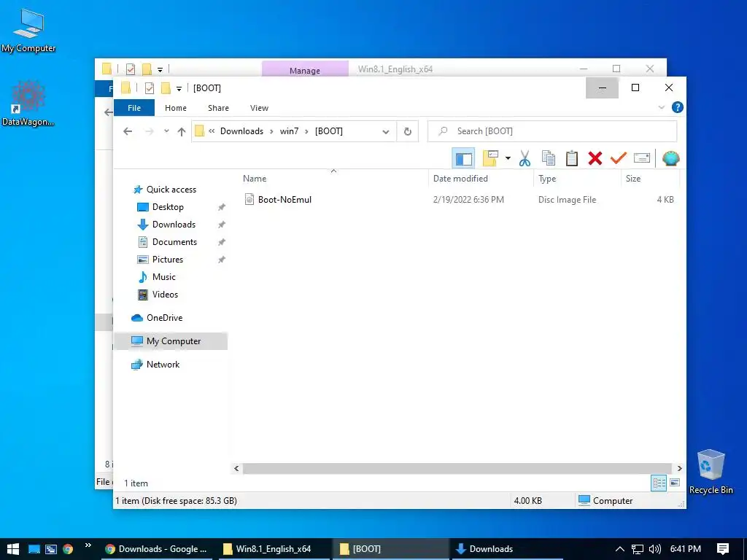Copy the selection using the copy icon
Screen dimensions: 747x560
tap(549, 158)
